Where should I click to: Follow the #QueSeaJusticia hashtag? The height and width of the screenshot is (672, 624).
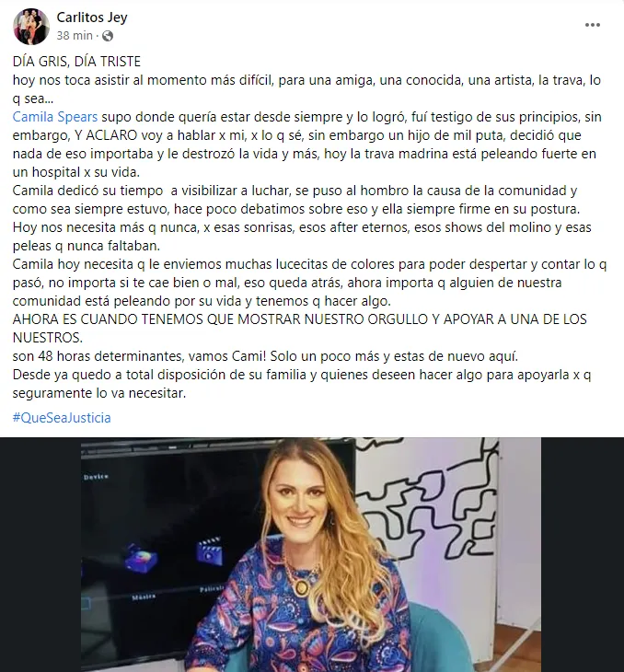[x=62, y=418]
